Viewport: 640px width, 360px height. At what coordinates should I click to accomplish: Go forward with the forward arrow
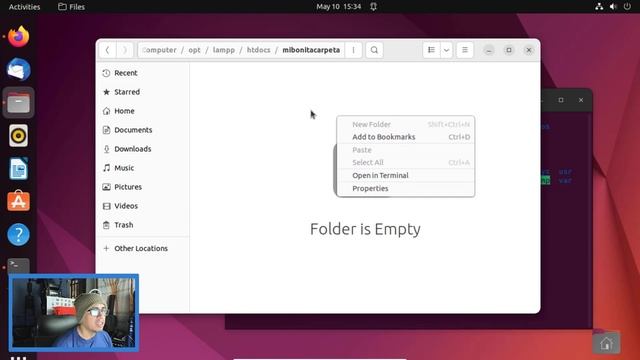(124, 50)
